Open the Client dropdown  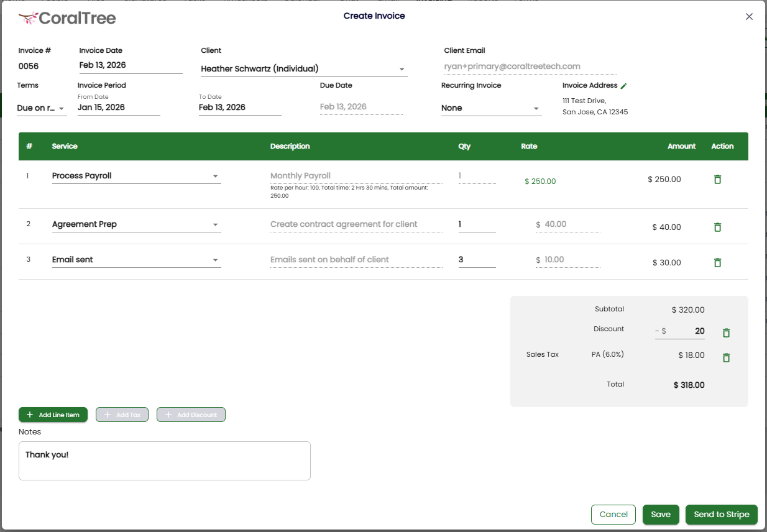[x=303, y=69]
